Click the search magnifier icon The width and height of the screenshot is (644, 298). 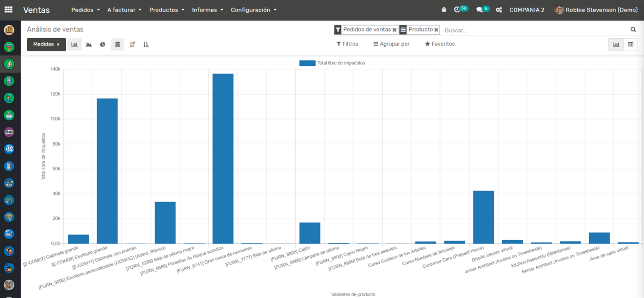[x=633, y=30]
